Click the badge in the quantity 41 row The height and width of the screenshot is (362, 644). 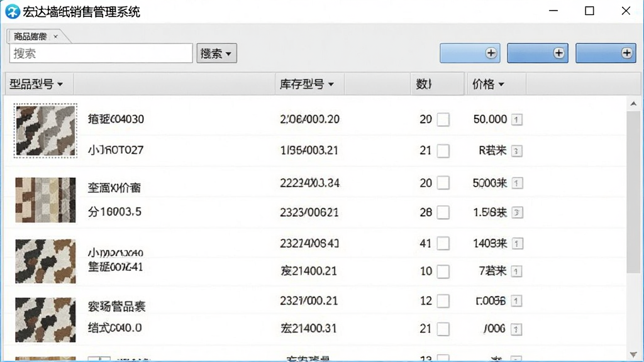(517, 244)
